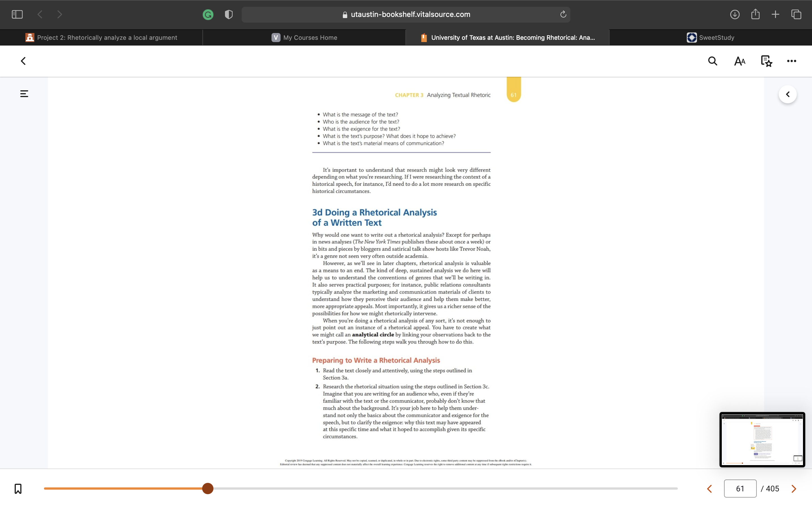Click the vitalsource address bar
The height and width of the screenshot is (508, 812).
(x=406, y=14)
